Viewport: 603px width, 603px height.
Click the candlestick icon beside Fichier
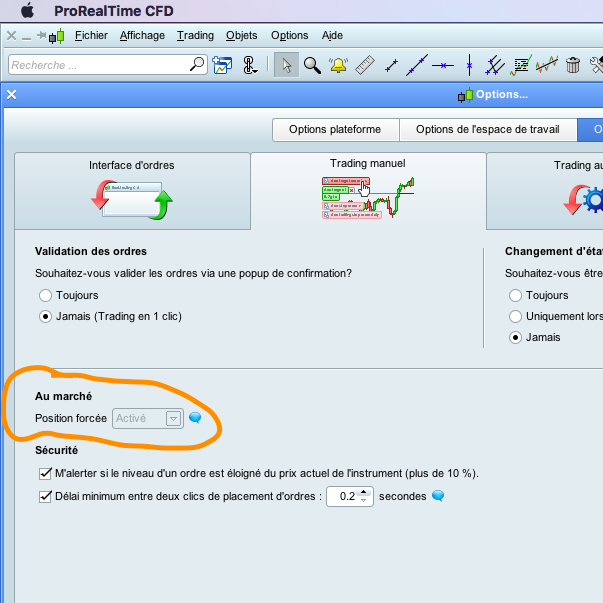[x=57, y=36]
